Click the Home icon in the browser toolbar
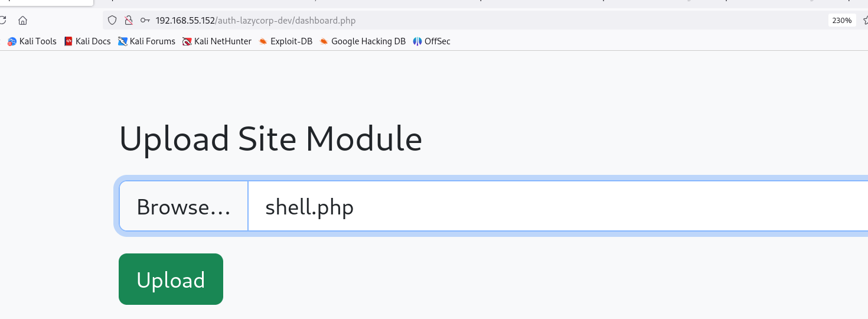868x319 pixels. click(23, 20)
